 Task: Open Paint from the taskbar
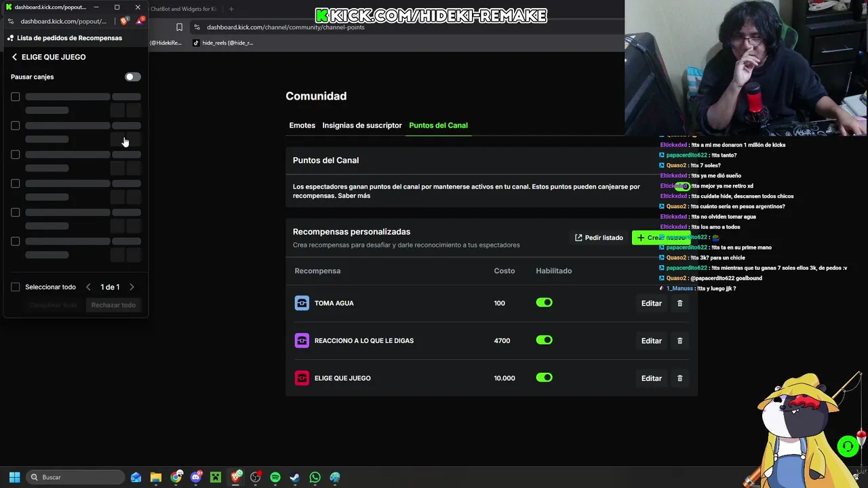click(x=335, y=477)
